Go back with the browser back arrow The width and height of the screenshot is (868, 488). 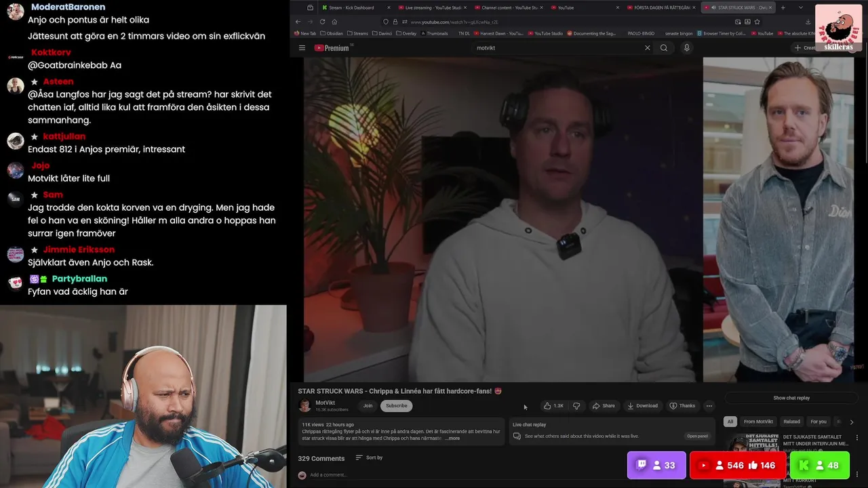point(298,22)
